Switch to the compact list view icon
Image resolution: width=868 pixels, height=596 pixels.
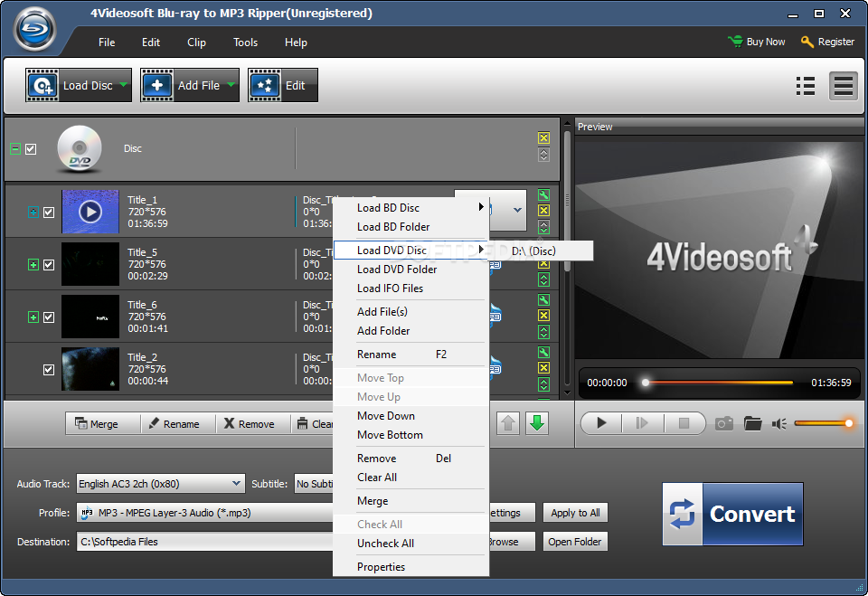pyautogui.click(x=843, y=87)
